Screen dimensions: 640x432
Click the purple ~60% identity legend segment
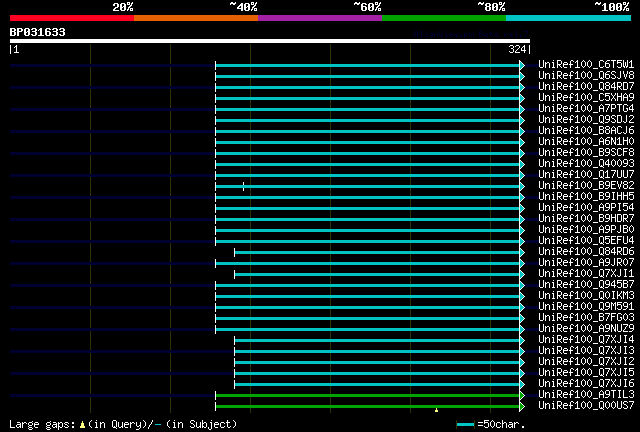(320, 18)
